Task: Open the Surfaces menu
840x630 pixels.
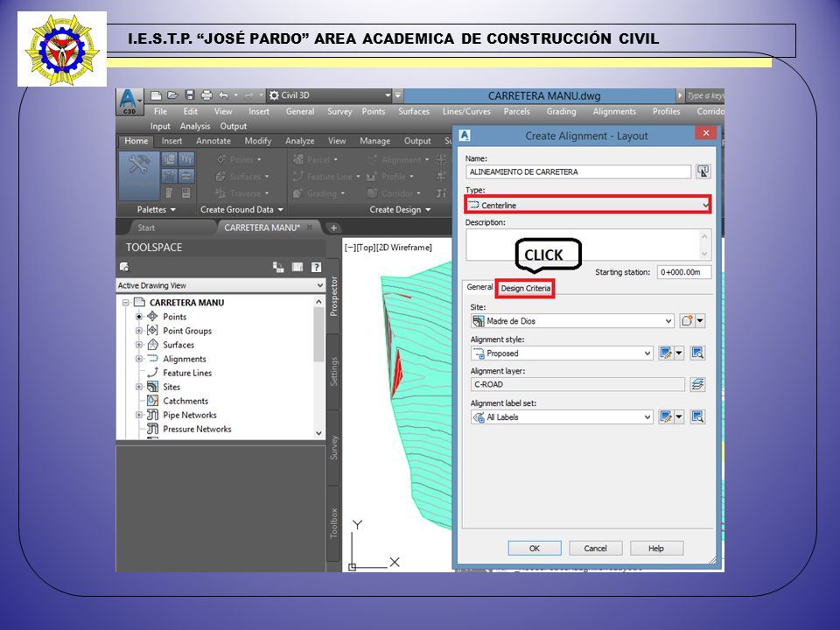Action: point(414,111)
